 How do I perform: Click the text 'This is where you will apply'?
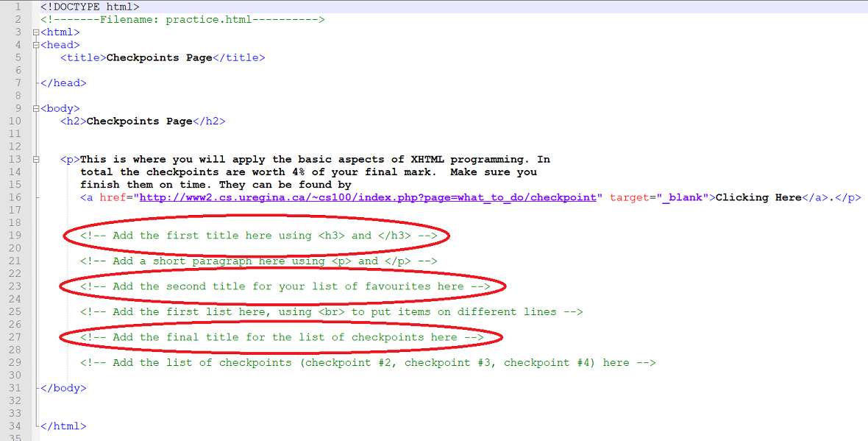173,160
